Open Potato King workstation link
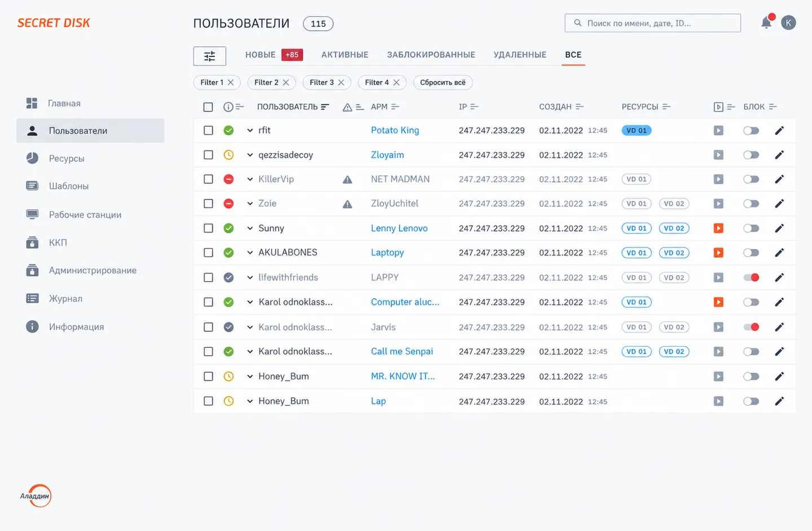Image resolution: width=812 pixels, height=531 pixels. point(395,131)
